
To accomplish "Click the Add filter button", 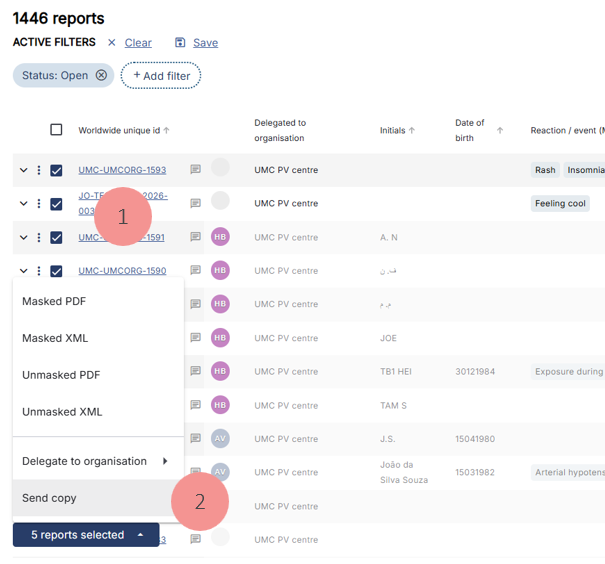I will tap(161, 76).
